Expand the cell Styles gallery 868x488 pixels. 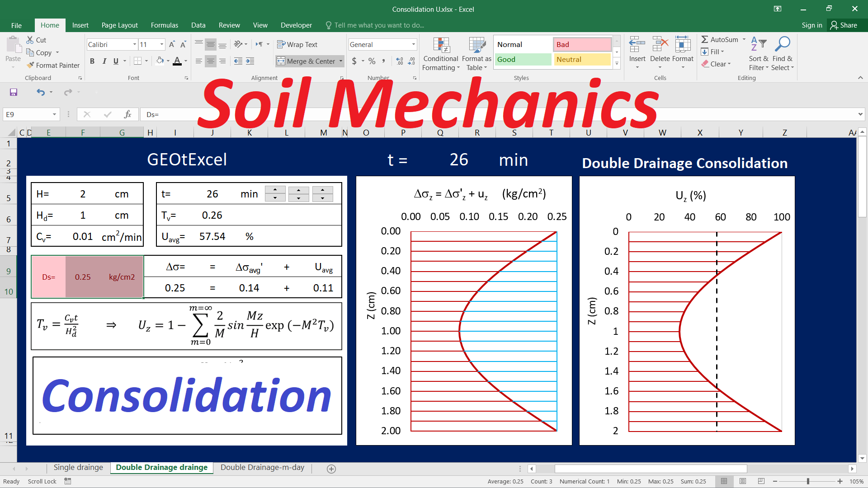pyautogui.click(x=617, y=64)
